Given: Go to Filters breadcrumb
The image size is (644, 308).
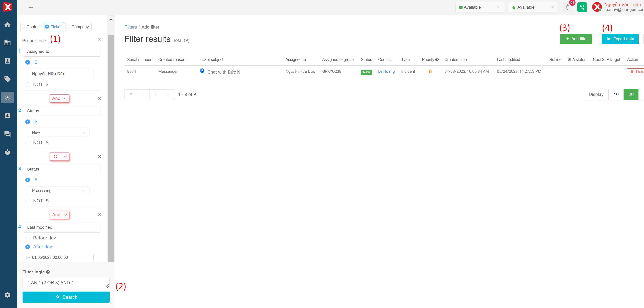Looking at the screenshot, I should point(131,27).
